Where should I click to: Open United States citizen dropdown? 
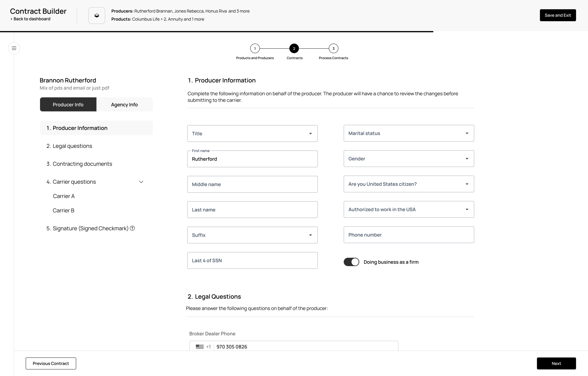point(409,184)
